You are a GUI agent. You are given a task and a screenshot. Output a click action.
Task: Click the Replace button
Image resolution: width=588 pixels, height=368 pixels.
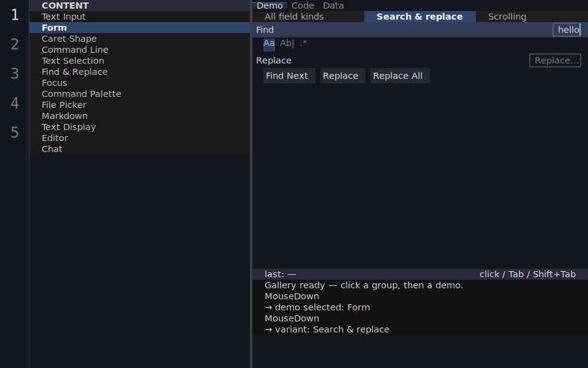click(343, 76)
